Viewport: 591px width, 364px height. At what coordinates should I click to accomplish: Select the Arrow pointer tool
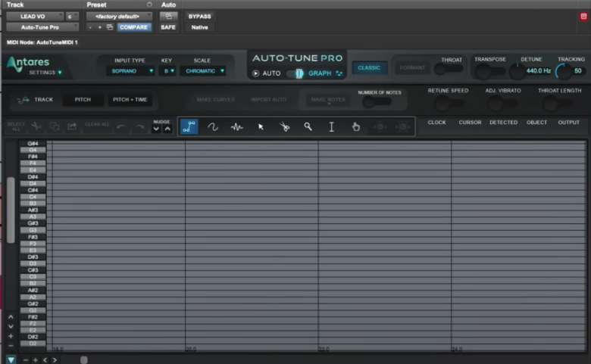click(261, 127)
